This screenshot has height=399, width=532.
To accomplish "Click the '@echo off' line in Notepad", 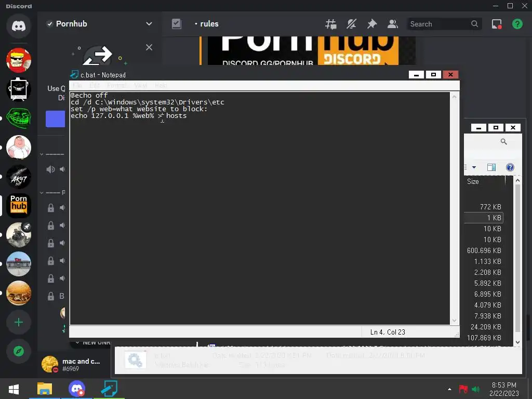I will tap(89, 96).
